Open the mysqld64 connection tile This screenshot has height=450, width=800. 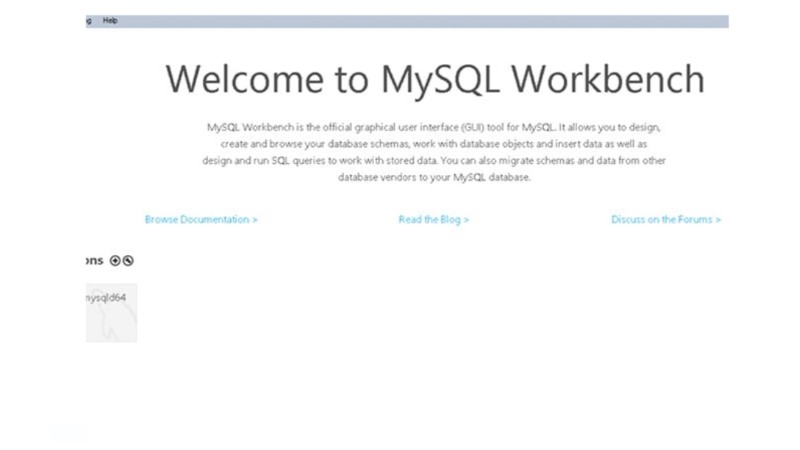111,313
